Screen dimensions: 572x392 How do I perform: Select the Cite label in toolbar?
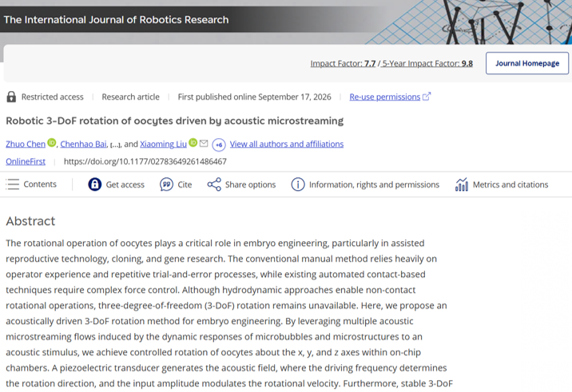click(185, 185)
